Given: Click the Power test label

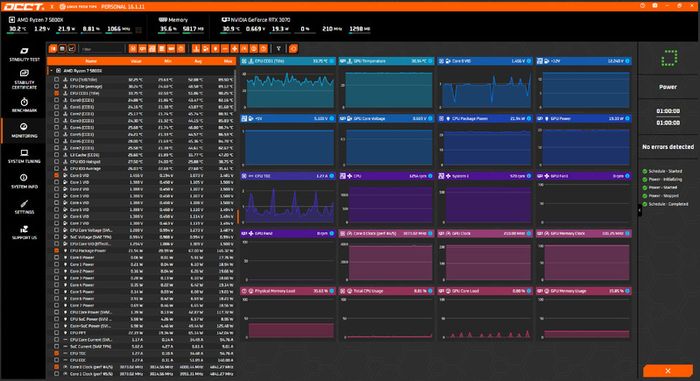Looking at the screenshot, I should click(668, 87).
